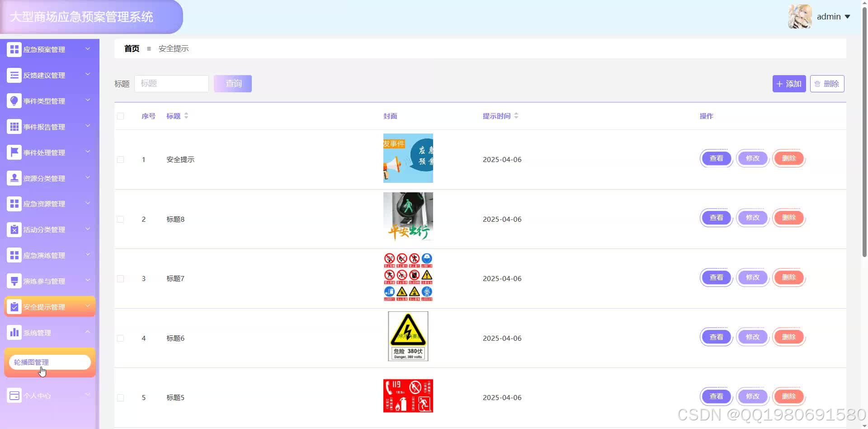Viewport: 868px width, 429px height.
Task: Click the breadcrumb separator icon after 首页
Action: 149,48
